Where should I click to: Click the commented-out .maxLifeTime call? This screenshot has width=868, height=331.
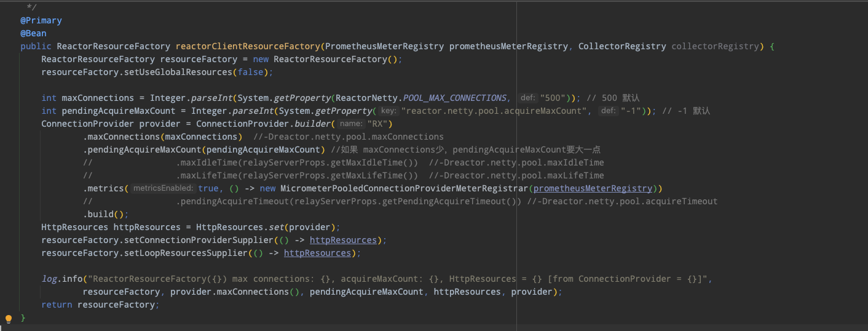point(297,175)
